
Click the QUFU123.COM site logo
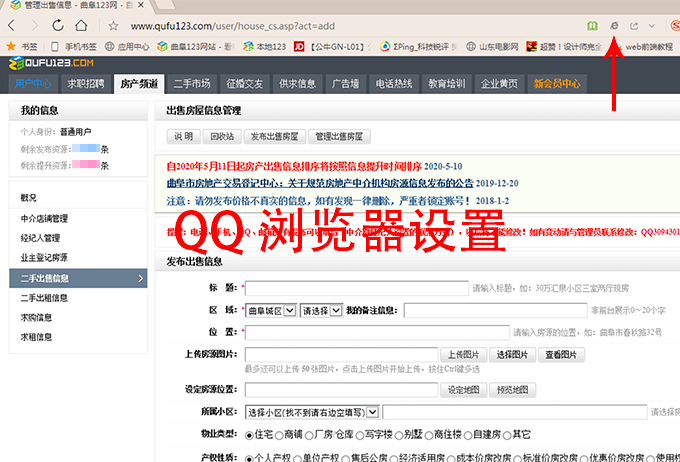tap(50, 63)
